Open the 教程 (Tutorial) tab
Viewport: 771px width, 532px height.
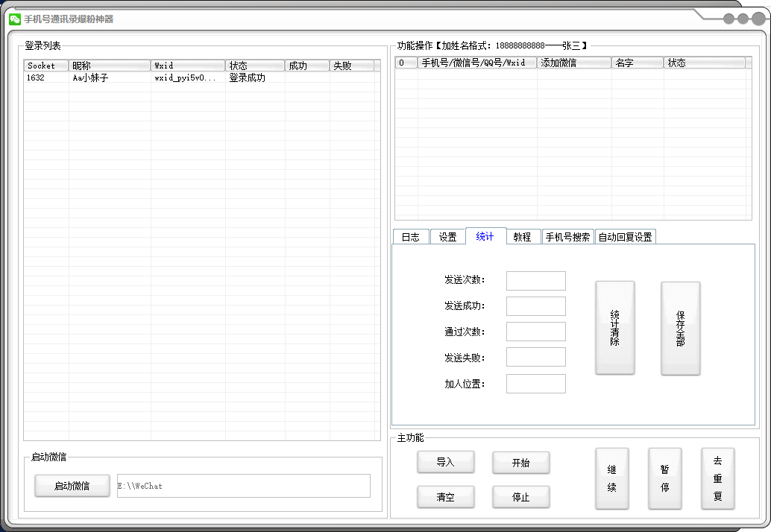[x=523, y=236]
